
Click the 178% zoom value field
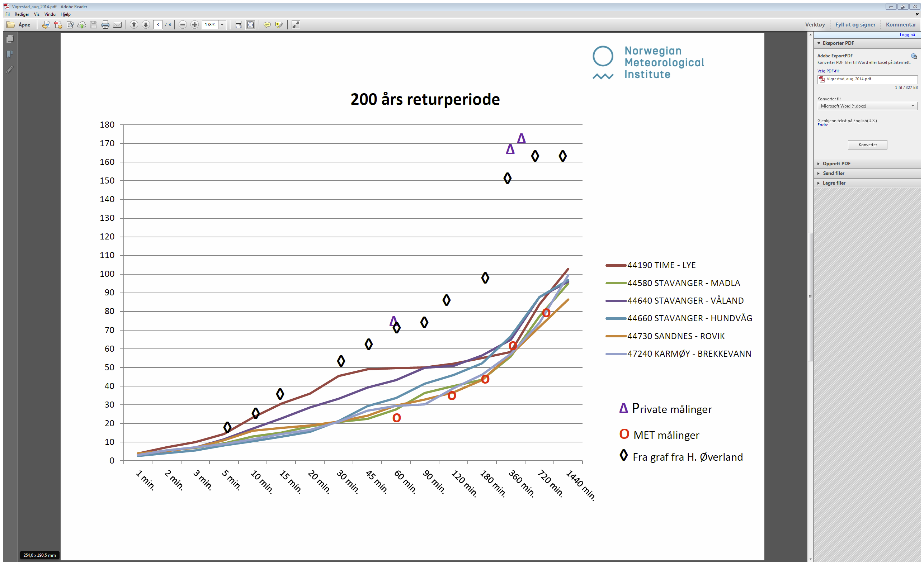point(210,25)
